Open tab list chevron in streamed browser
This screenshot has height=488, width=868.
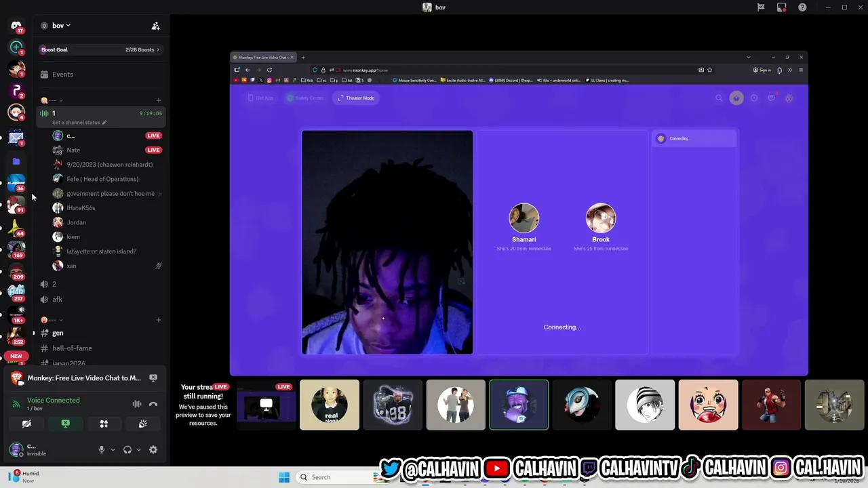click(748, 58)
